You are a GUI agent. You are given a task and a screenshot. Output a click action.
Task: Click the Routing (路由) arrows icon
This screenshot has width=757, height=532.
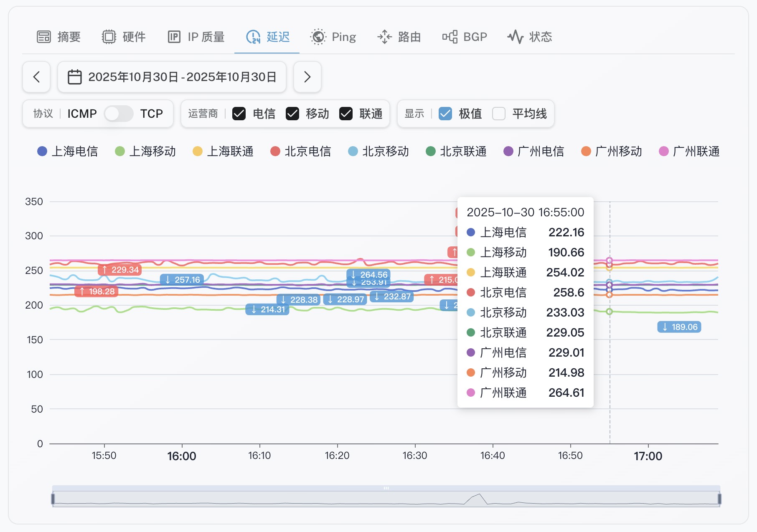[384, 37]
